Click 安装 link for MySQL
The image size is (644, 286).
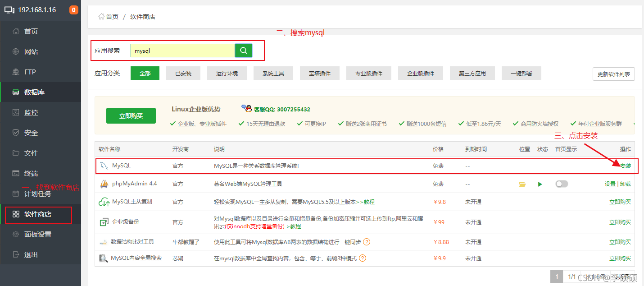[x=626, y=166]
